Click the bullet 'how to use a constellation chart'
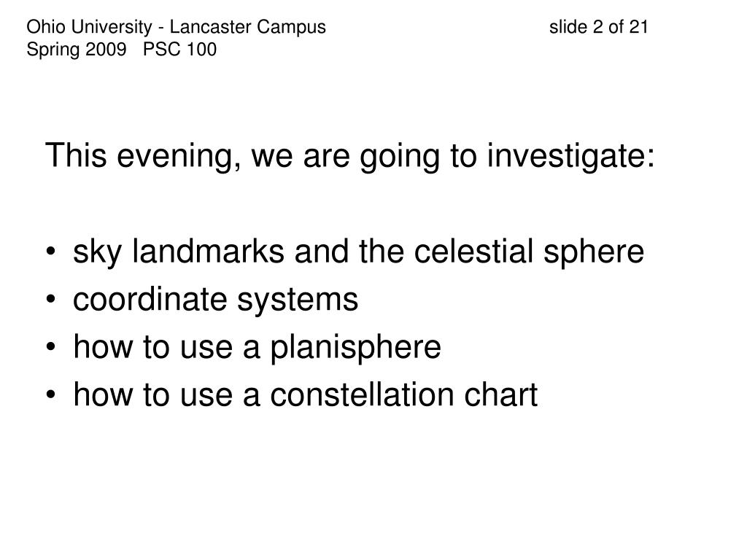The height and width of the screenshot is (560, 747). point(306,394)
